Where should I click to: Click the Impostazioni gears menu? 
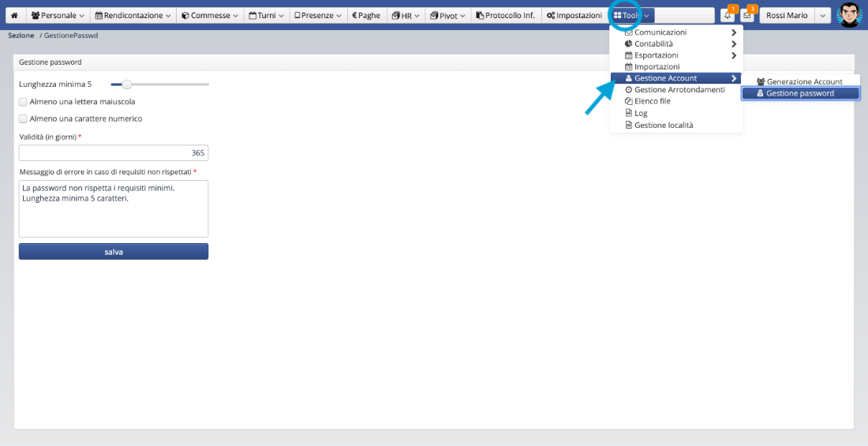click(574, 15)
